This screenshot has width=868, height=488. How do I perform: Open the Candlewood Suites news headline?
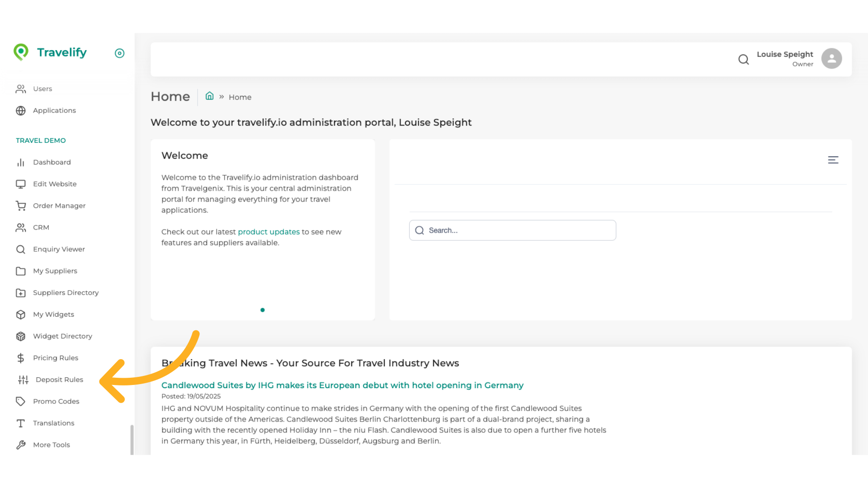click(x=342, y=385)
